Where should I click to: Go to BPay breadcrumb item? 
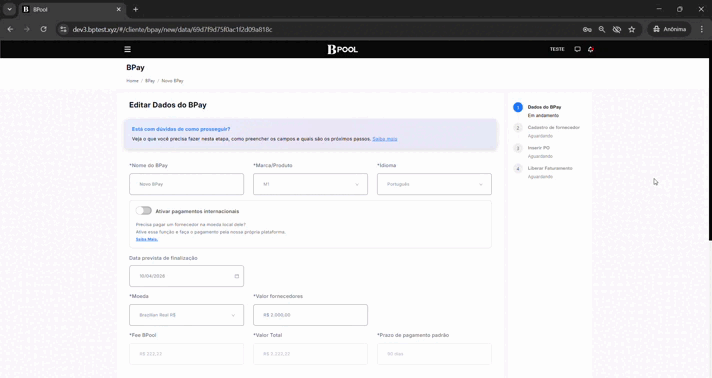pos(150,81)
